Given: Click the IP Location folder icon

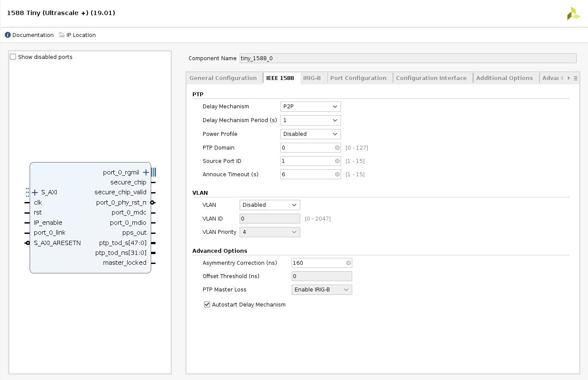Looking at the screenshot, I should click(62, 35).
